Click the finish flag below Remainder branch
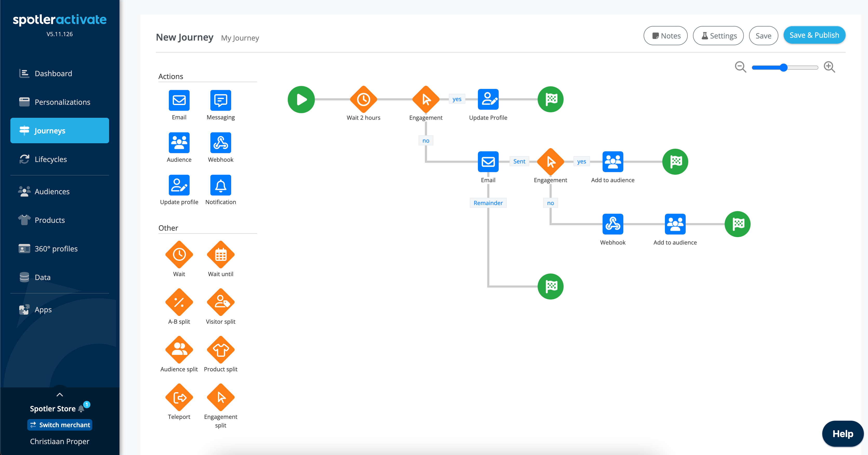Screen dimensions: 868x455 (x=550, y=287)
